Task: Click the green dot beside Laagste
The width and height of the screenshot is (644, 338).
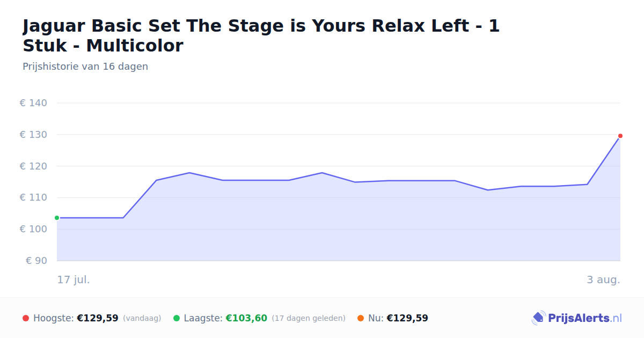Action: pyautogui.click(x=177, y=318)
